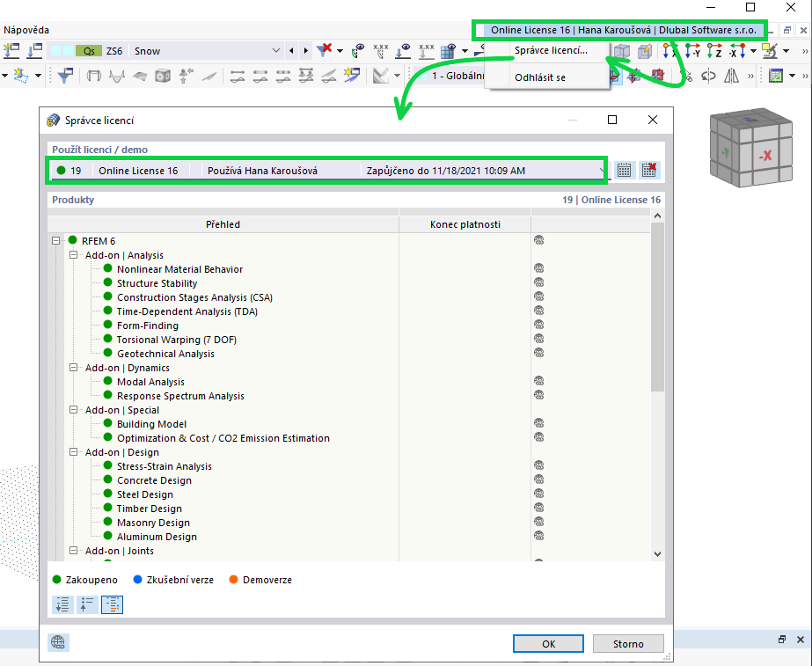Image resolution: width=812 pixels, height=666 pixels.
Task: Click the filter with red X toolbar icon
Action: (x=324, y=50)
